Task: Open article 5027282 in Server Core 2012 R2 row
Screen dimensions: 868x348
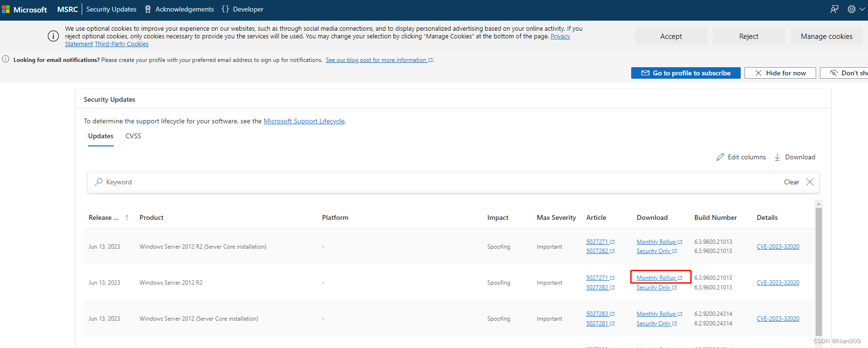Action: click(600, 251)
